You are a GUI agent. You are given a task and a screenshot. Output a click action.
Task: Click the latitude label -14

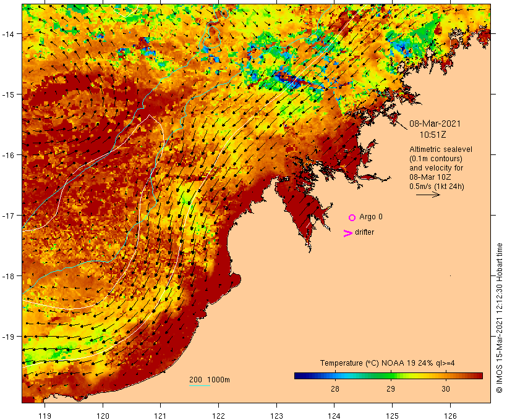click(8, 33)
